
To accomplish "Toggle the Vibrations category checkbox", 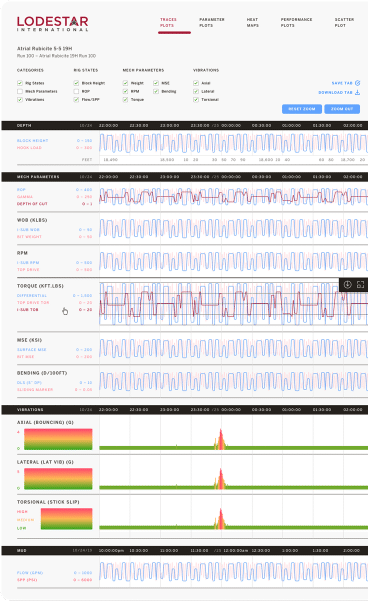I will (x=20, y=100).
